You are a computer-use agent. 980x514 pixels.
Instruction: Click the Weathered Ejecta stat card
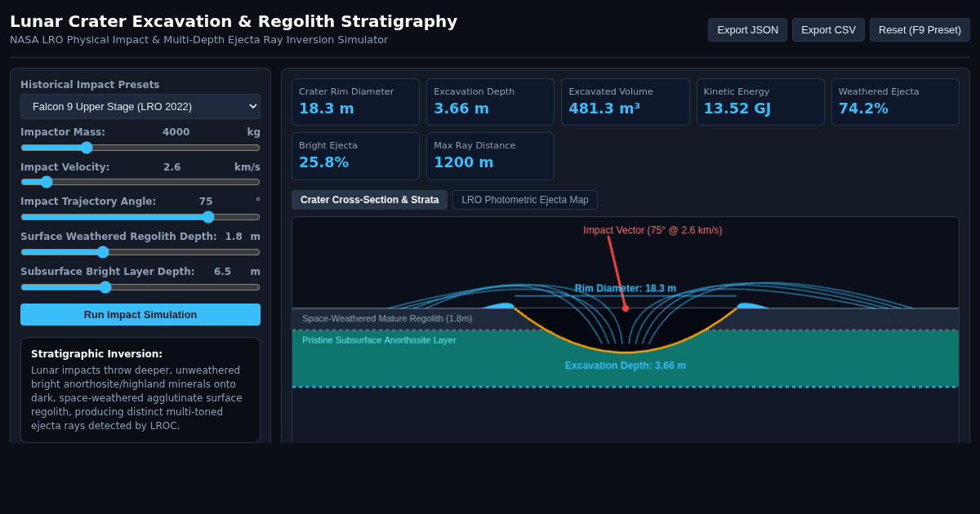895,102
